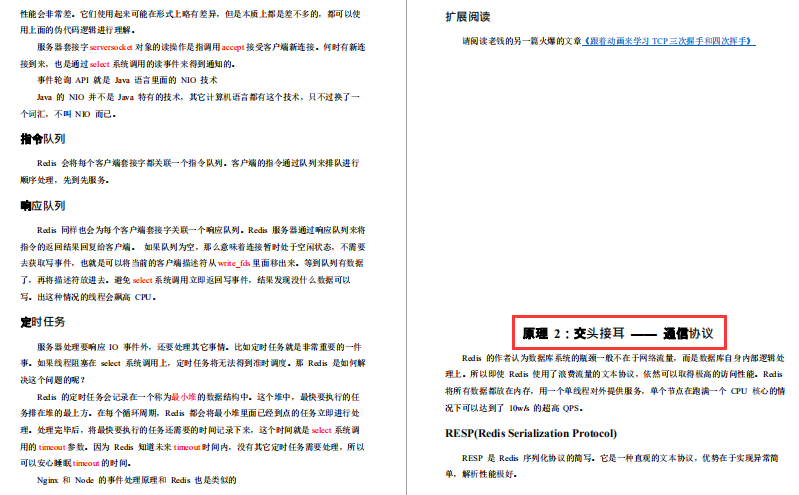Click the red word accept
Screen dimensions: 799x495
pos(233,47)
